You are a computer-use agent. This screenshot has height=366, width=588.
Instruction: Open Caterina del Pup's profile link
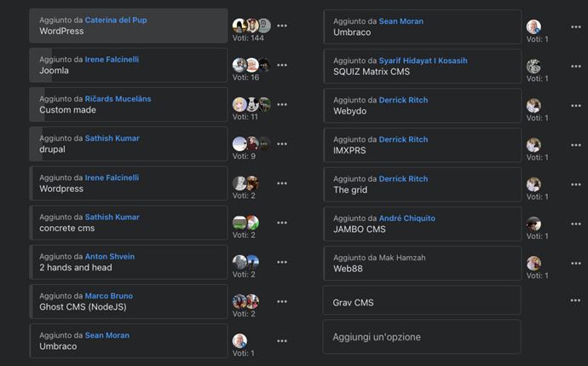(x=116, y=20)
